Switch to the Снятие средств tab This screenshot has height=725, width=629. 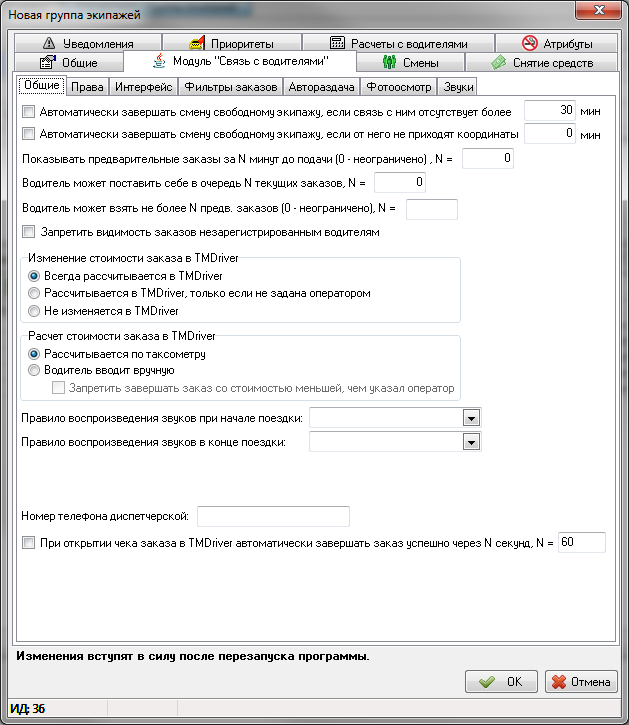pos(542,62)
